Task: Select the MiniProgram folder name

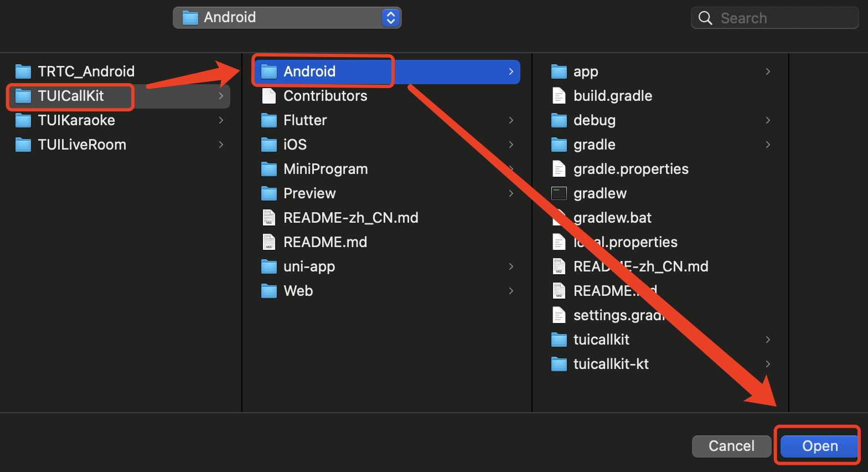Action: pyautogui.click(x=325, y=169)
